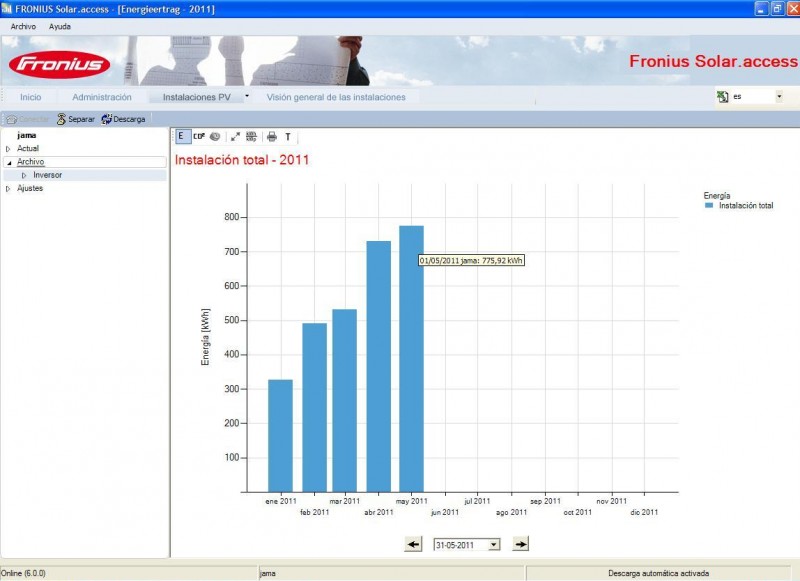Screen dimensions: 800x581
Task: Select the jama installation root item
Action: pos(26,135)
